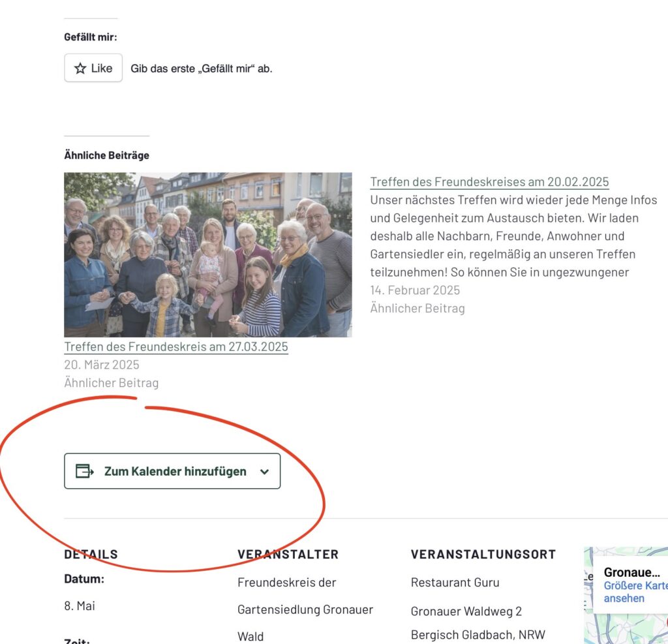
Task: Select the VERANSTALTER heading
Action: pos(288,554)
